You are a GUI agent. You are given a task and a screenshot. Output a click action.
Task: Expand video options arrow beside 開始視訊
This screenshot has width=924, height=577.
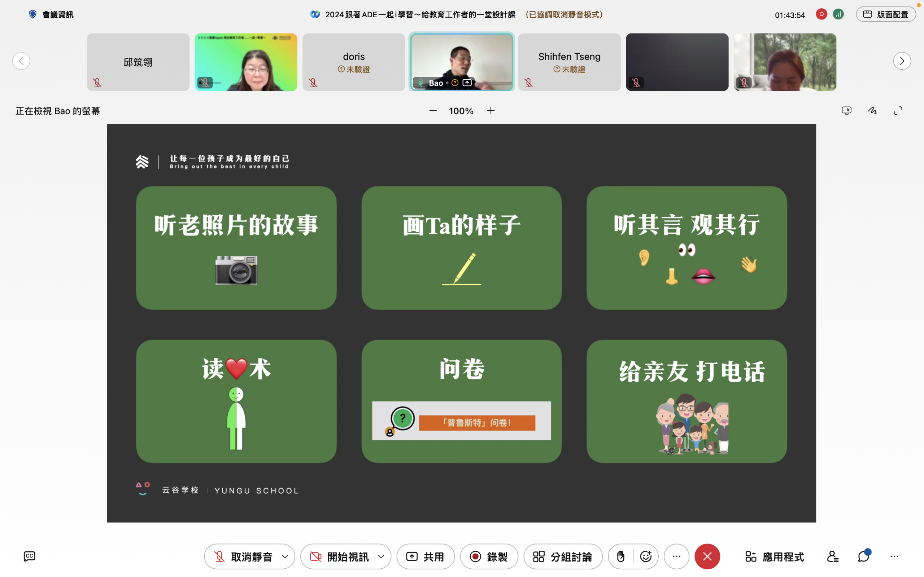381,556
